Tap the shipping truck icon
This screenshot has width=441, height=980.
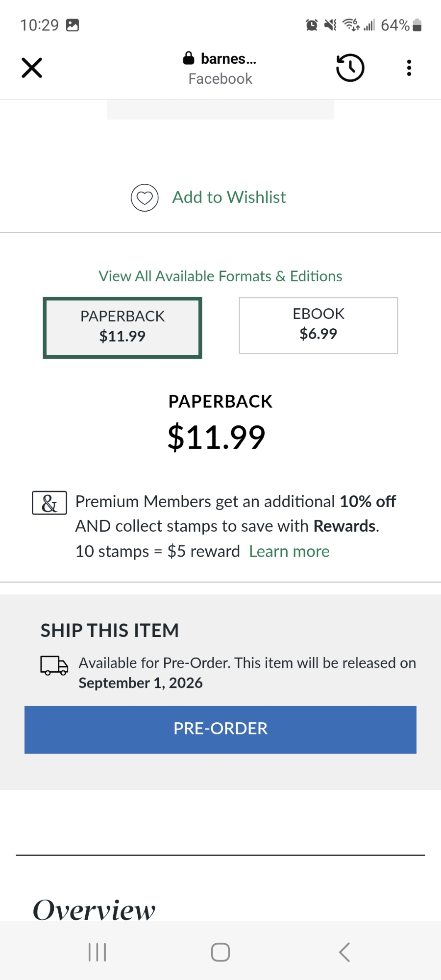(54, 665)
